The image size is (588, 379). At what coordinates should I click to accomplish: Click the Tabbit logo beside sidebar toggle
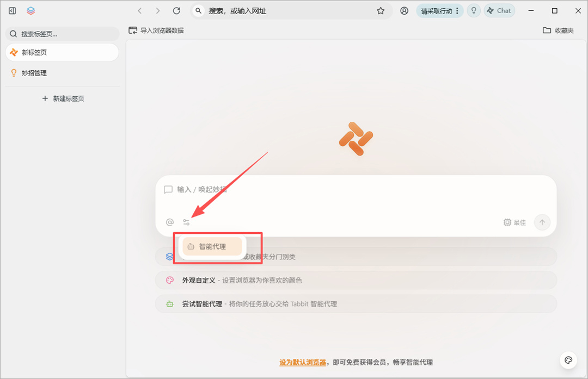[31, 10]
